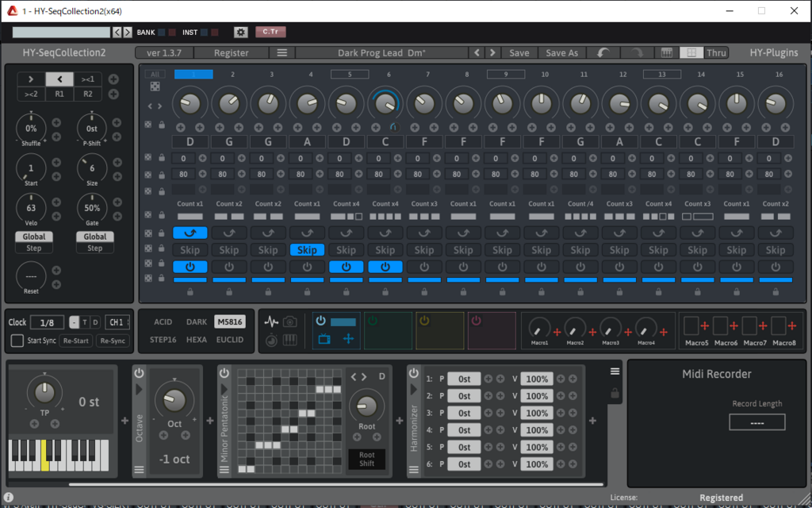Open the effects chain hamburger menu
Viewport: 812px width, 508px height.
click(x=615, y=371)
